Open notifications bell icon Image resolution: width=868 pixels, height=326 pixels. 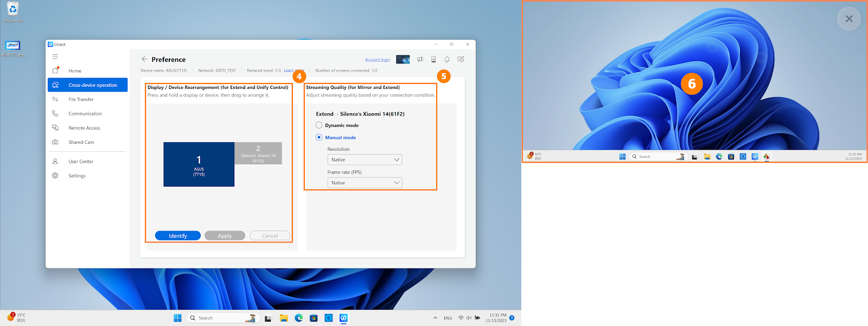(x=447, y=59)
